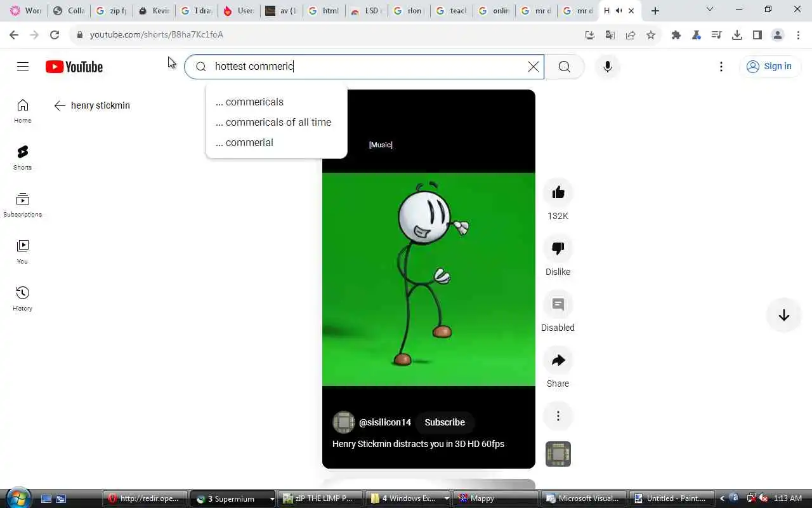The image size is (812, 508).
Task: Select the youtube.com URL in address bar
Action: pos(156,35)
